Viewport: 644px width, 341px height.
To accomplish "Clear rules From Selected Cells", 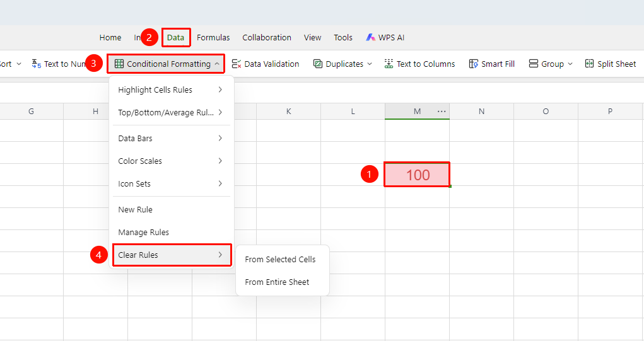I will (282, 259).
